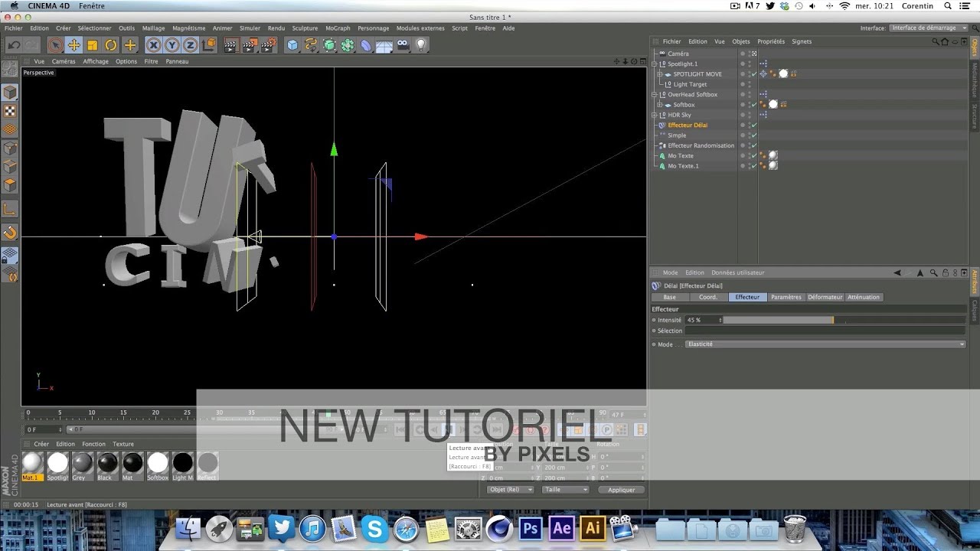This screenshot has width=980, height=551.
Task: Open the Base tab
Action: point(670,297)
